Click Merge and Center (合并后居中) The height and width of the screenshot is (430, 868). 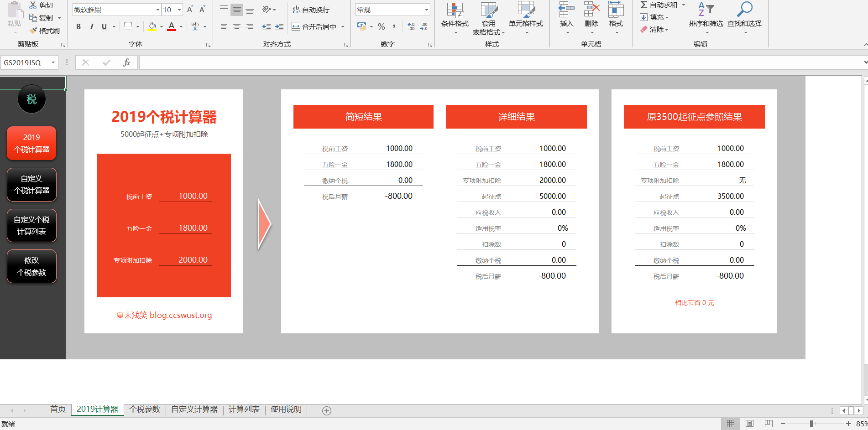tap(314, 26)
